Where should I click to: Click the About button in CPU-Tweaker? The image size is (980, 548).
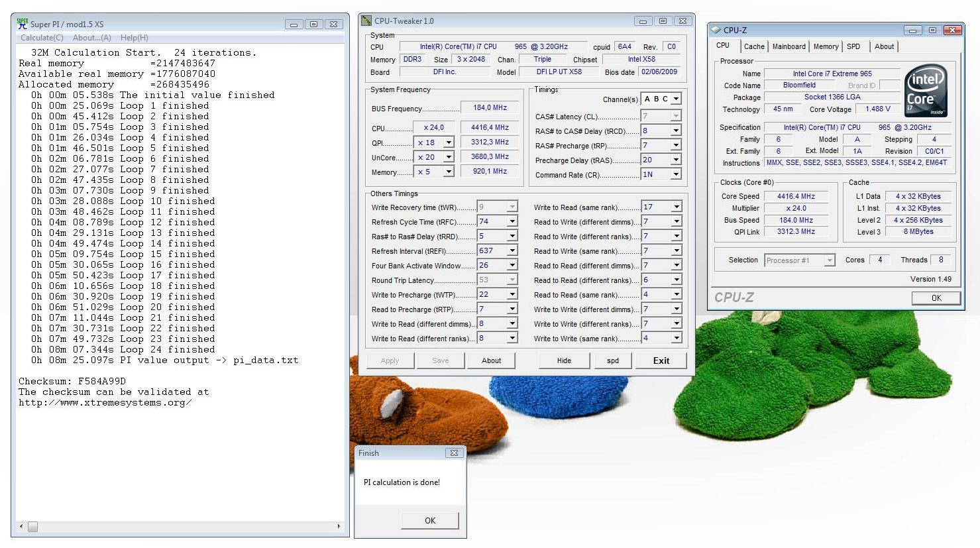(492, 360)
